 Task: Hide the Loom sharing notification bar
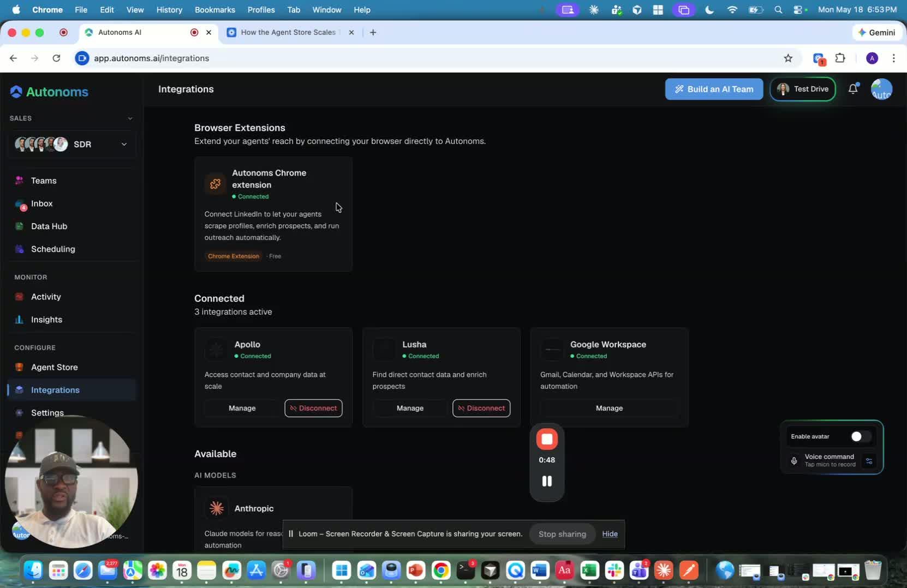610,534
